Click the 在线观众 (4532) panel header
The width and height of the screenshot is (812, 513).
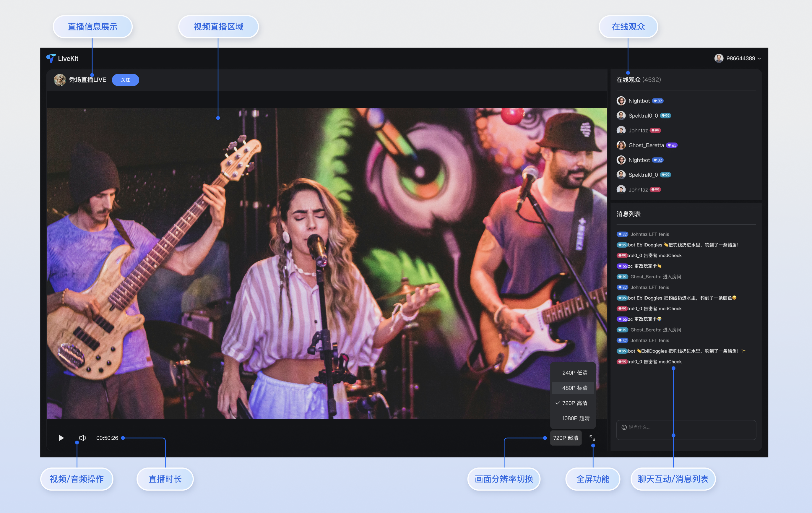tap(638, 80)
